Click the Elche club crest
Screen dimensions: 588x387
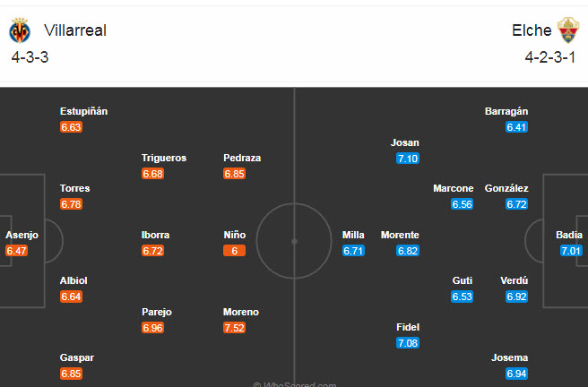point(570,31)
